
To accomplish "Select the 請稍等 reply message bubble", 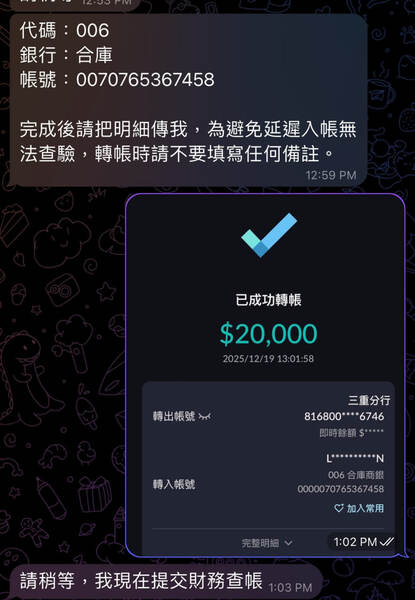I will point(166,582).
